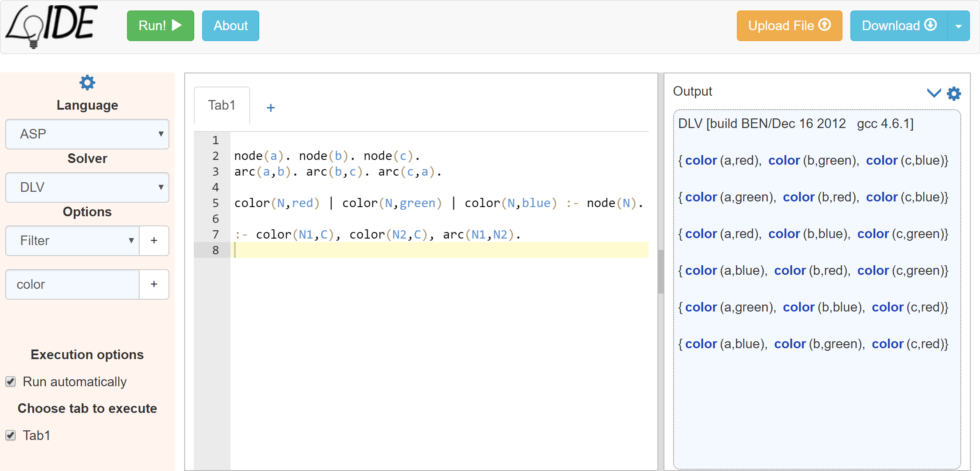
Task: Collapse the Output panel with the chevron
Action: click(934, 93)
